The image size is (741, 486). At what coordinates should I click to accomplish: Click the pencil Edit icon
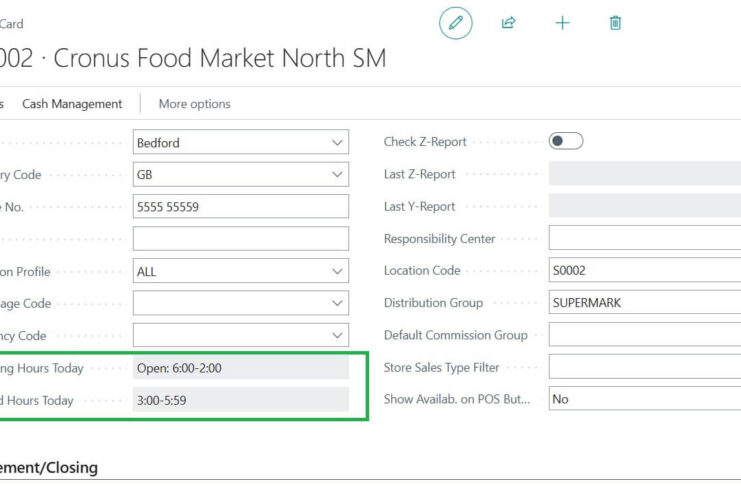point(456,23)
